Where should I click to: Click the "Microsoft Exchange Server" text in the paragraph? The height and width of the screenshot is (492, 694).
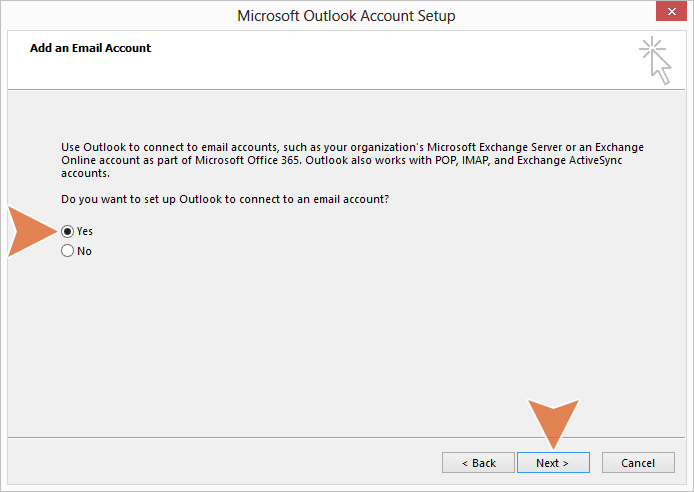(494, 147)
